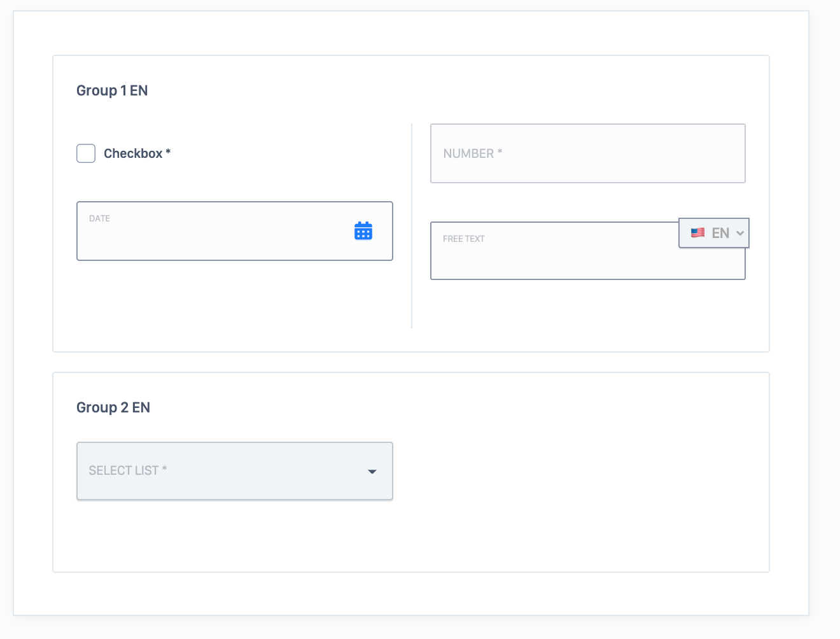This screenshot has height=639, width=840.
Task: Open the date picker calendar icon
Action: (x=363, y=230)
